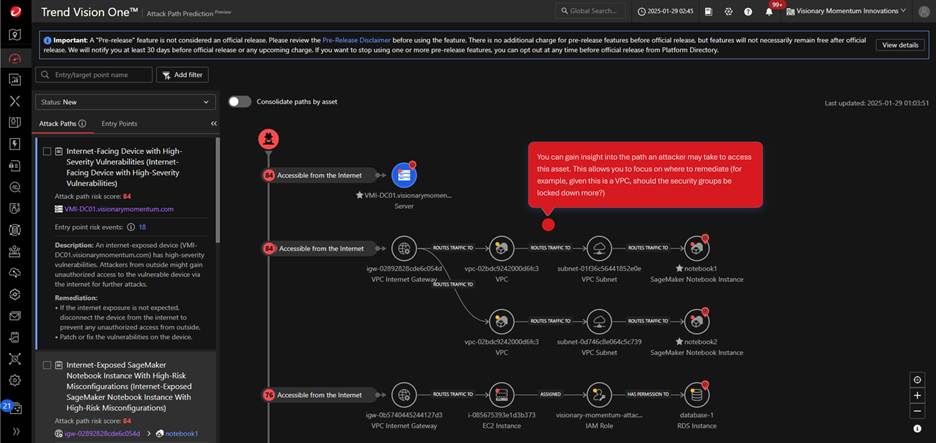Open the credits icon next to date
This screenshot has width=936, height=443.
coord(708,11)
